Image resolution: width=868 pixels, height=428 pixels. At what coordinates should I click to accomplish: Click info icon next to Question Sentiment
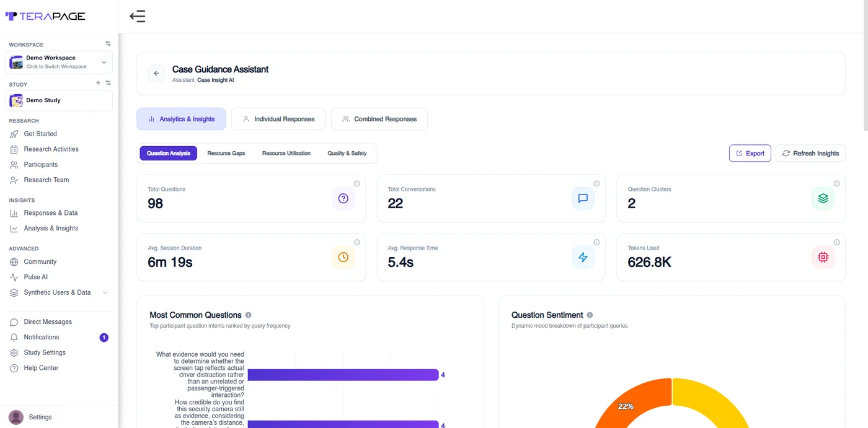590,315
